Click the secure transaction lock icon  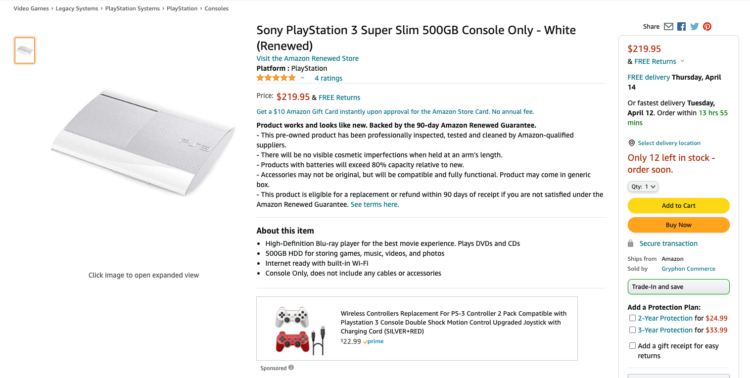(x=631, y=244)
